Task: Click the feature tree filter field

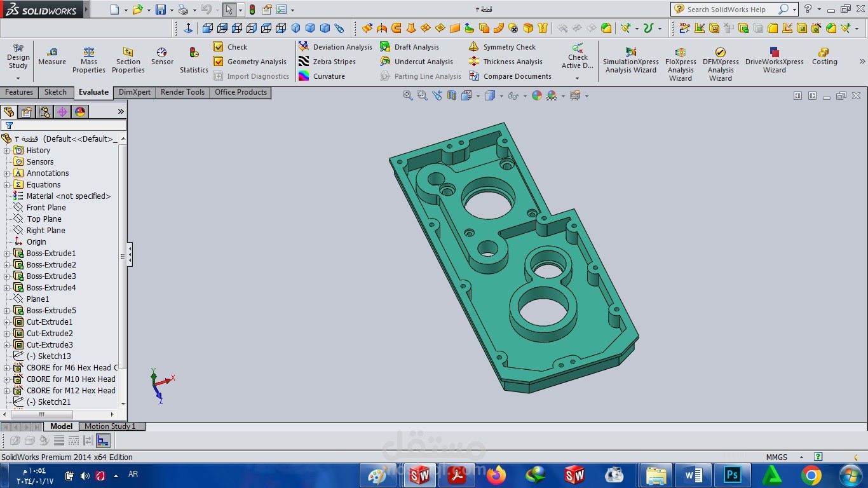Action: click(x=64, y=125)
